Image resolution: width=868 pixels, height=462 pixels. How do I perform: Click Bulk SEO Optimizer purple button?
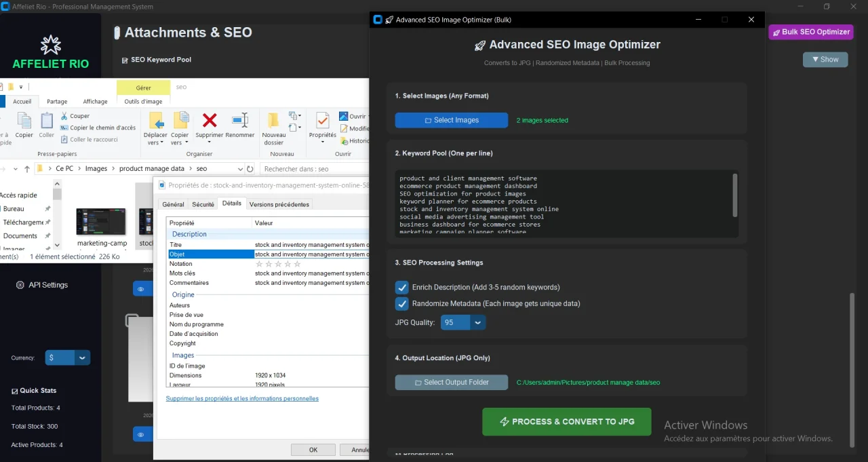pos(811,32)
